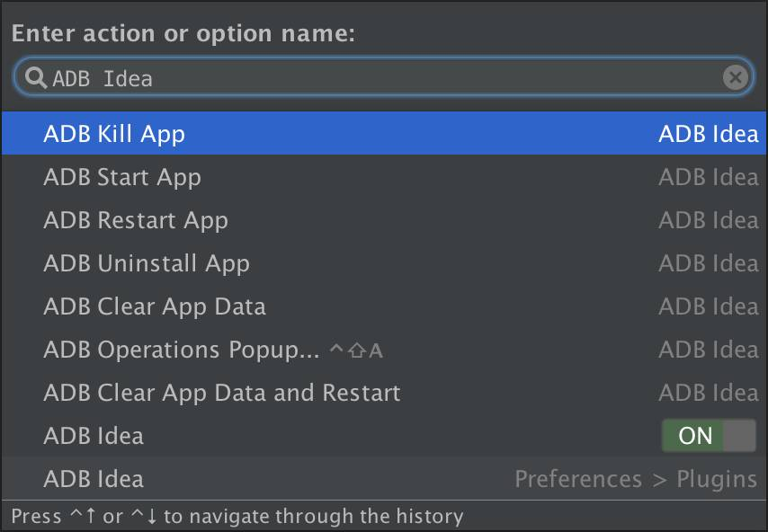Select ADB Uninstall App entry
Screen dimensions: 768x532
pyautogui.click(x=147, y=263)
